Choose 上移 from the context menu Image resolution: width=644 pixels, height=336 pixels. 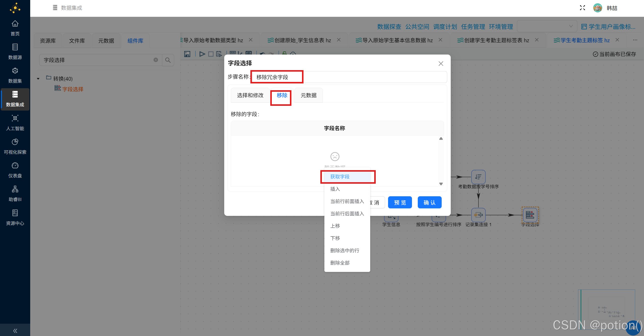[x=347, y=226]
